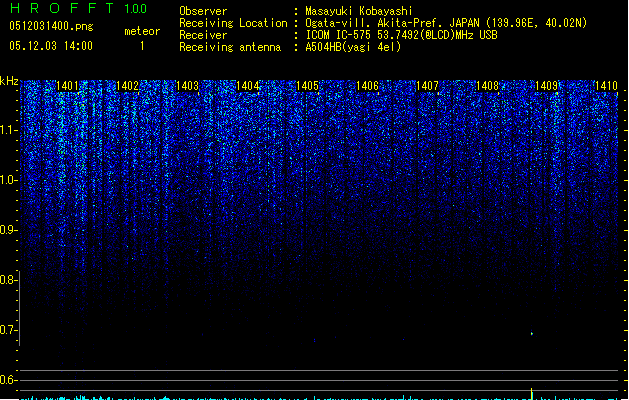Click the 1405 time marker

[x=307, y=86]
